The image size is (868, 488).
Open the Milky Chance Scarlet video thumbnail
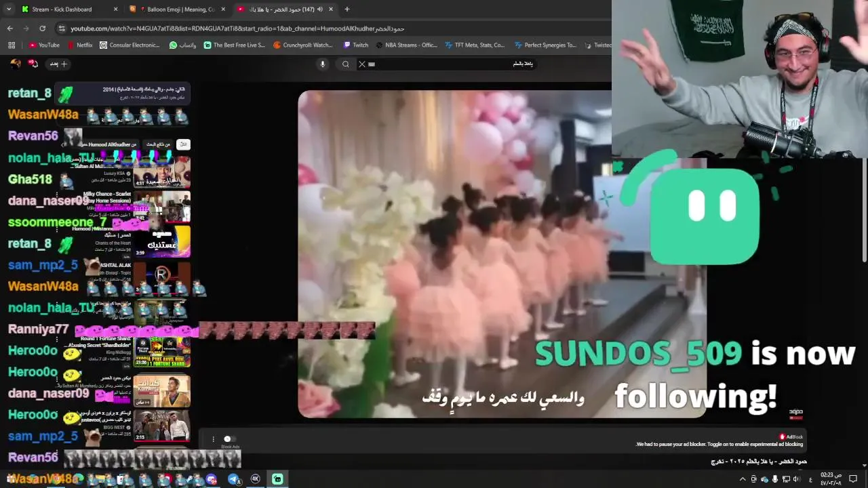[161, 207]
